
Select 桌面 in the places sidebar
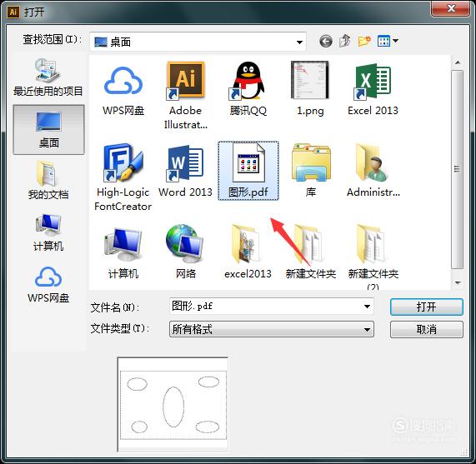point(48,130)
